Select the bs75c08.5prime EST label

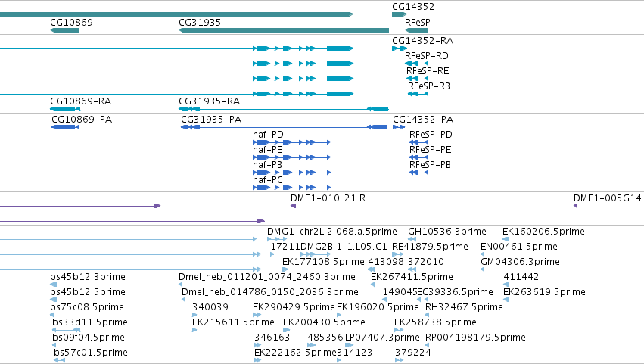pos(87,307)
